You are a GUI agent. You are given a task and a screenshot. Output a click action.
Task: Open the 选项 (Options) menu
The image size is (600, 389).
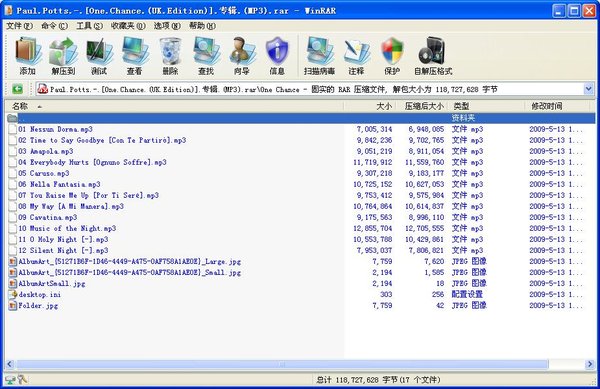point(167,26)
